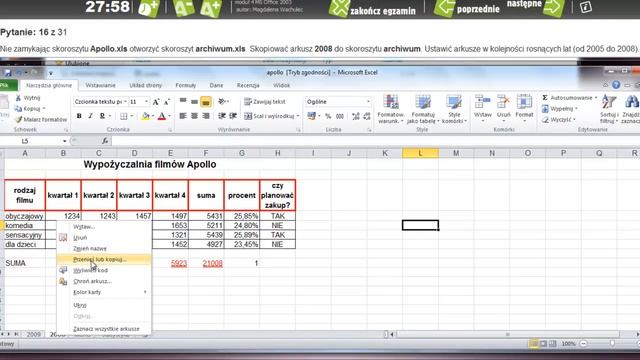Viewport: 640px width, 360px height.
Task: Open Sortuj i filtruj menu
Action: coord(609,109)
